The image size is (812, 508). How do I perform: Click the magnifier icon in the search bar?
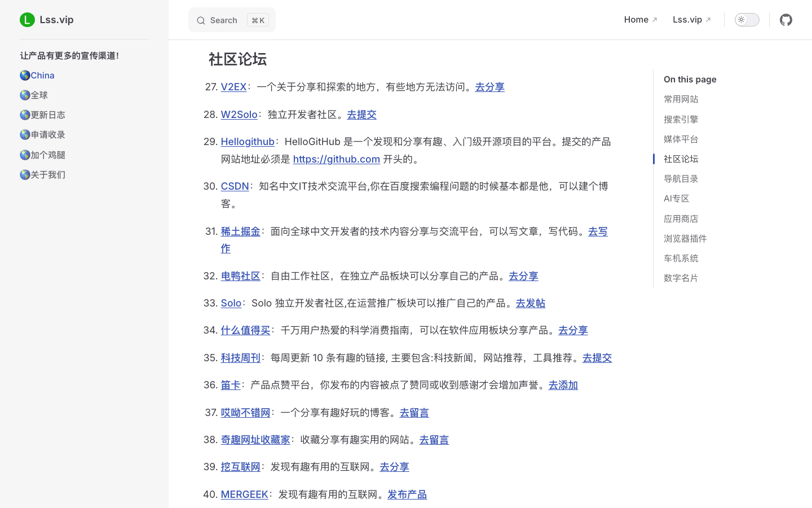(201, 20)
